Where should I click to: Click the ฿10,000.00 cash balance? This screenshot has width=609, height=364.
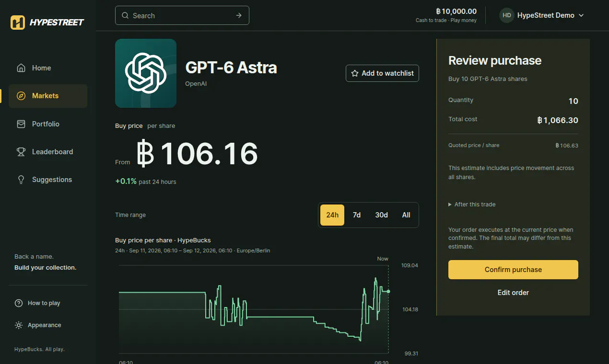(x=456, y=11)
